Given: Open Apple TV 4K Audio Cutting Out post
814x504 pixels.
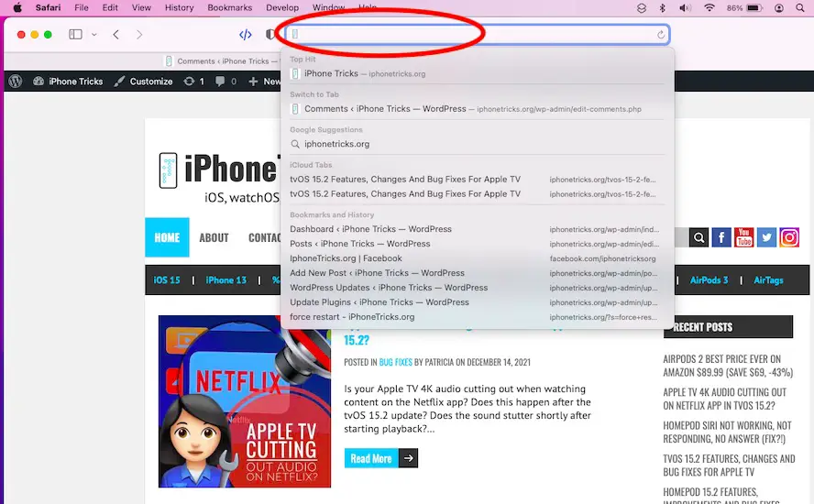Looking at the screenshot, I should 725,400.
